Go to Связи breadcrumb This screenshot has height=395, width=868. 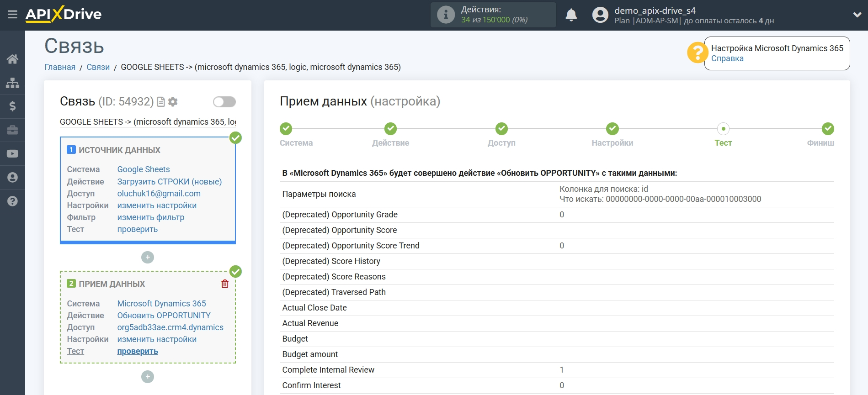[x=98, y=67]
